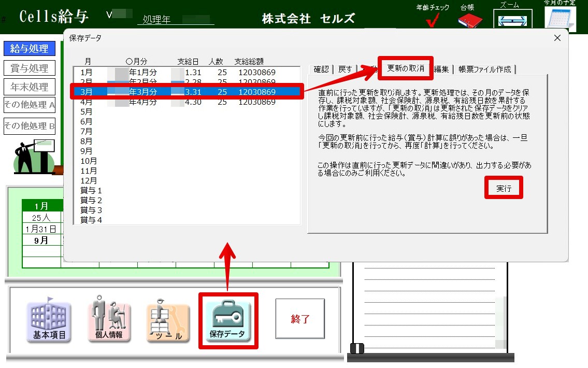Screen dimensions: 588x368
Task: Select 年末処理 in the sidebar
Action: click(x=29, y=87)
